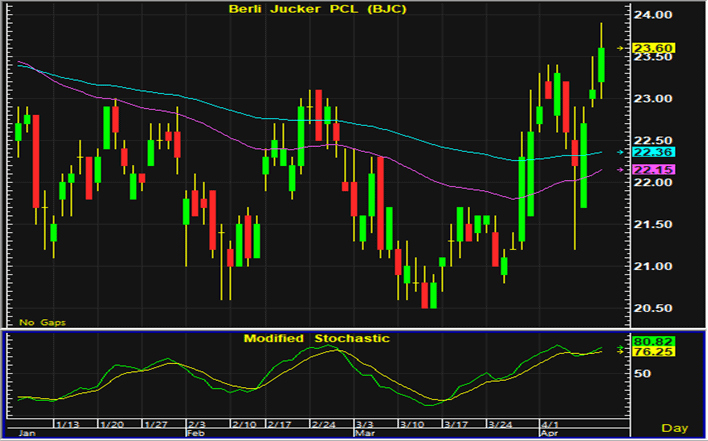Click the Modified Stochastic indicator title

click(x=317, y=338)
